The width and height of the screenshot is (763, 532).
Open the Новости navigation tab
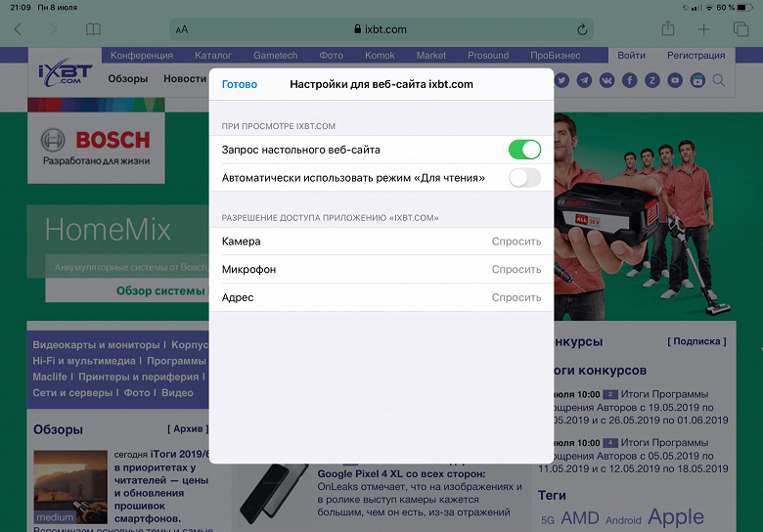[x=185, y=79]
